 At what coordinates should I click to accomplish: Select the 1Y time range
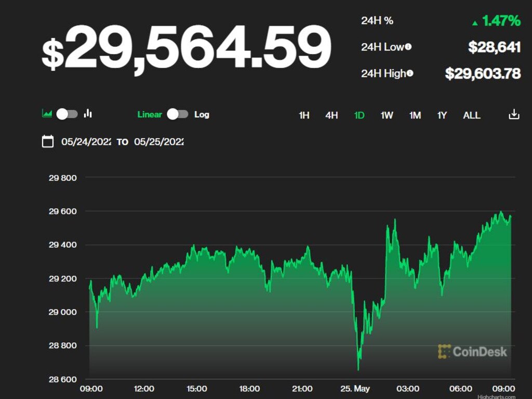(442, 115)
